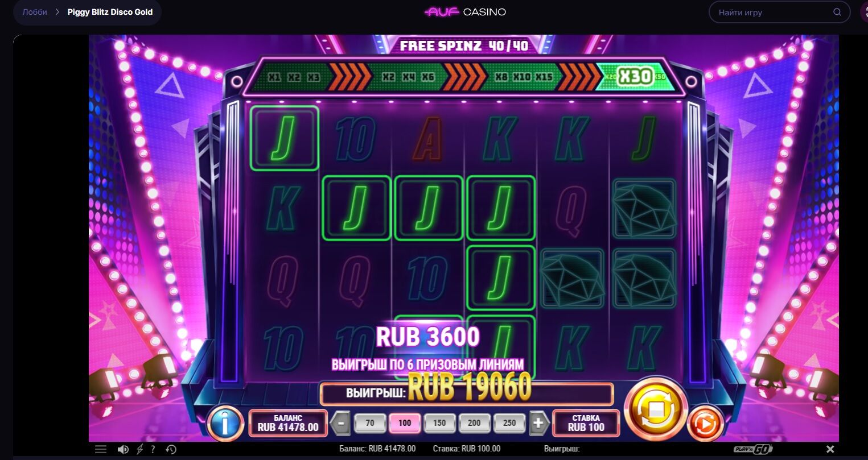Decrease bet with minus button
868x460 pixels.
(341, 423)
